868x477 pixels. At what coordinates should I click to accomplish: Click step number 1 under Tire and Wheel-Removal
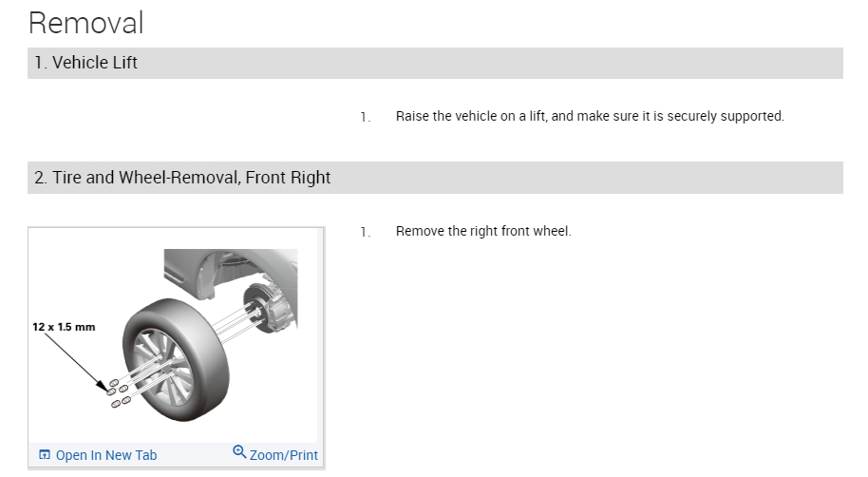[364, 232]
